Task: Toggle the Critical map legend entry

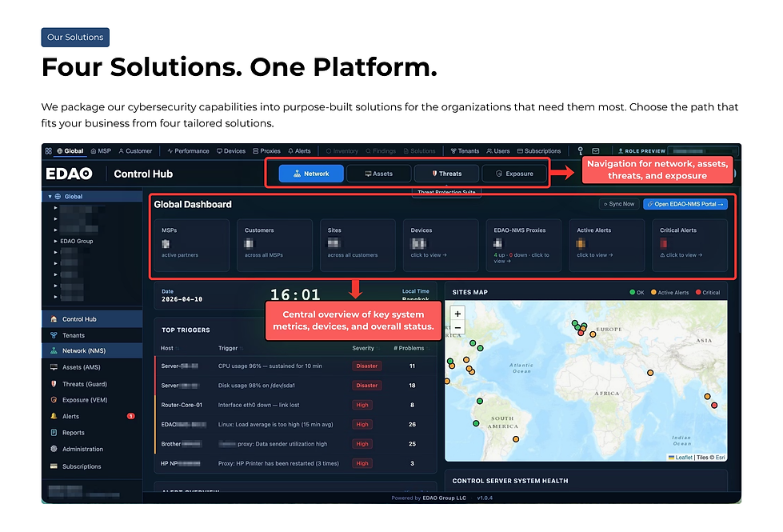Action: click(708, 292)
